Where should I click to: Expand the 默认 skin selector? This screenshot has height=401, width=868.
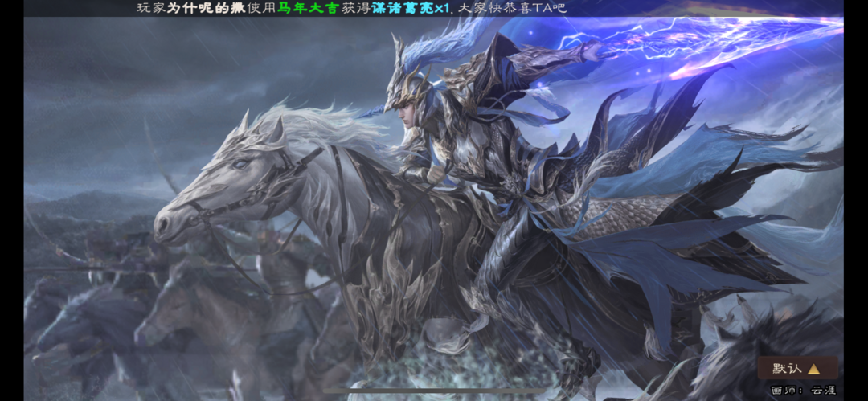(797, 368)
